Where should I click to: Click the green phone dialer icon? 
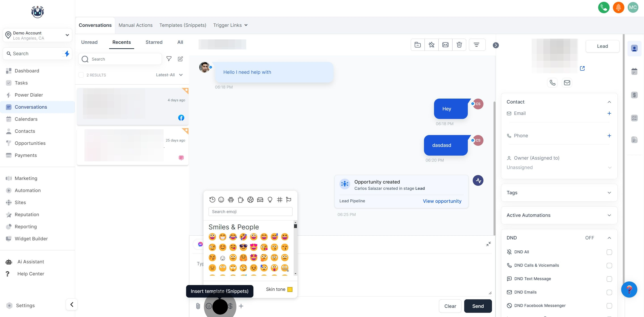point(604,8)
